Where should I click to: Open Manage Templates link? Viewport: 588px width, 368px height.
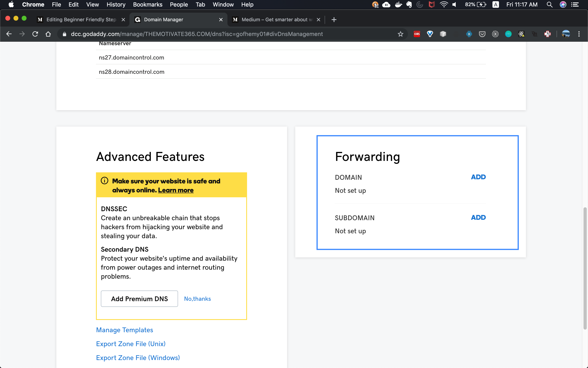point(125,330)
